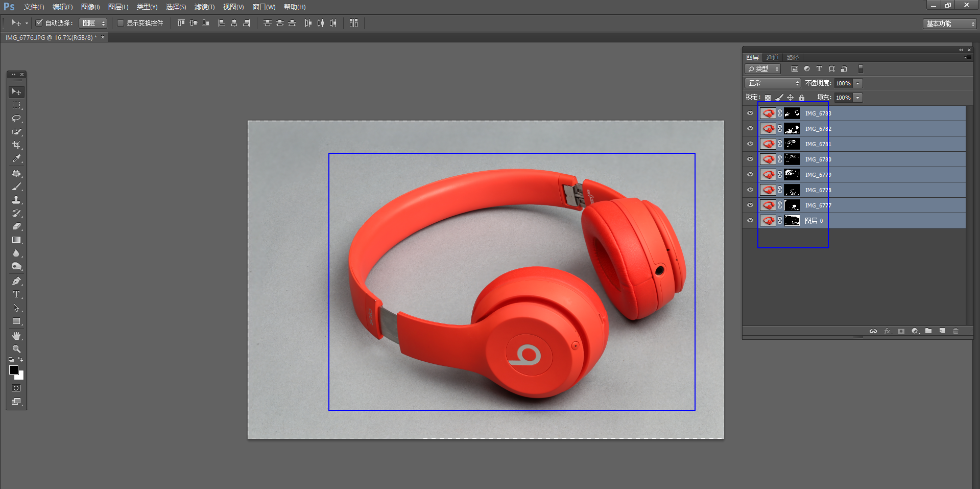Screen dimensions: 980x489
Task: Select the Eyedropper tool
Action: [x=16, y=158]
